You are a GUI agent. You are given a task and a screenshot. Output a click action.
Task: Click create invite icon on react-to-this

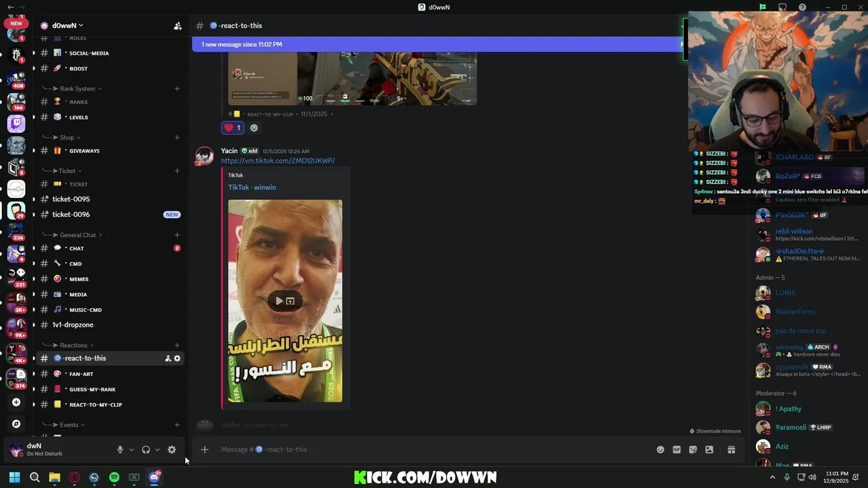coord(167,359)
